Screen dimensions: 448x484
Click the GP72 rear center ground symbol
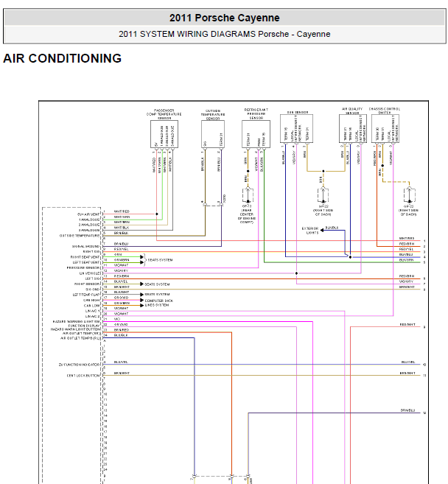coord(248,195)
